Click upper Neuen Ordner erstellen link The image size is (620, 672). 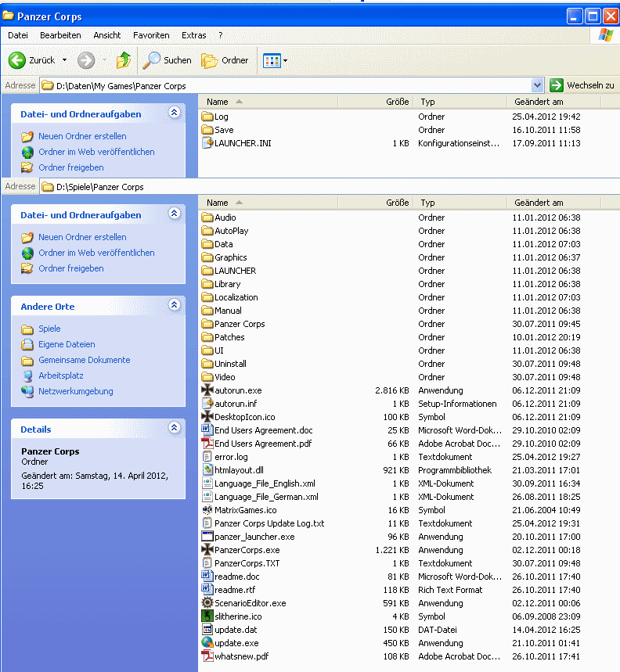click(82, 136)
